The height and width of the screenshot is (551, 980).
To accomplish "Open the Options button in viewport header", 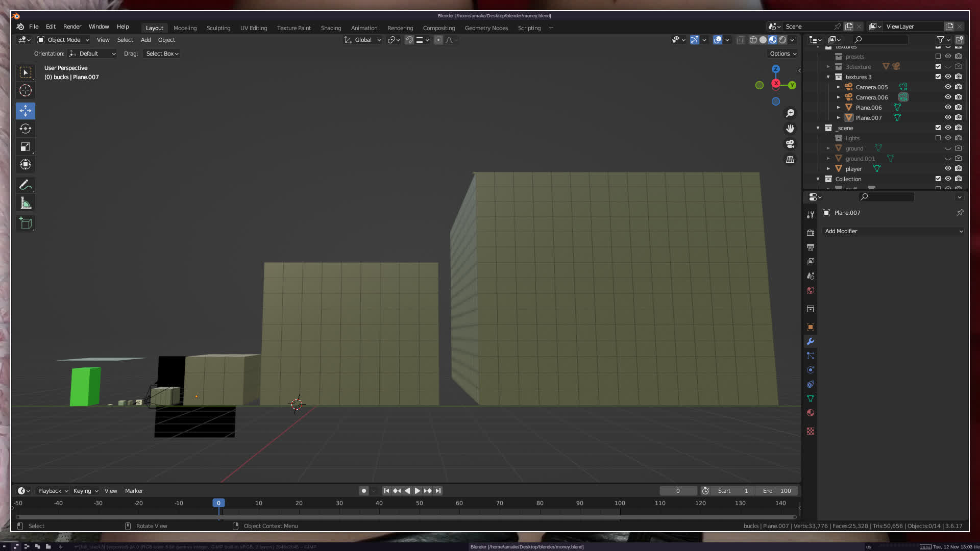I will 782,54.
